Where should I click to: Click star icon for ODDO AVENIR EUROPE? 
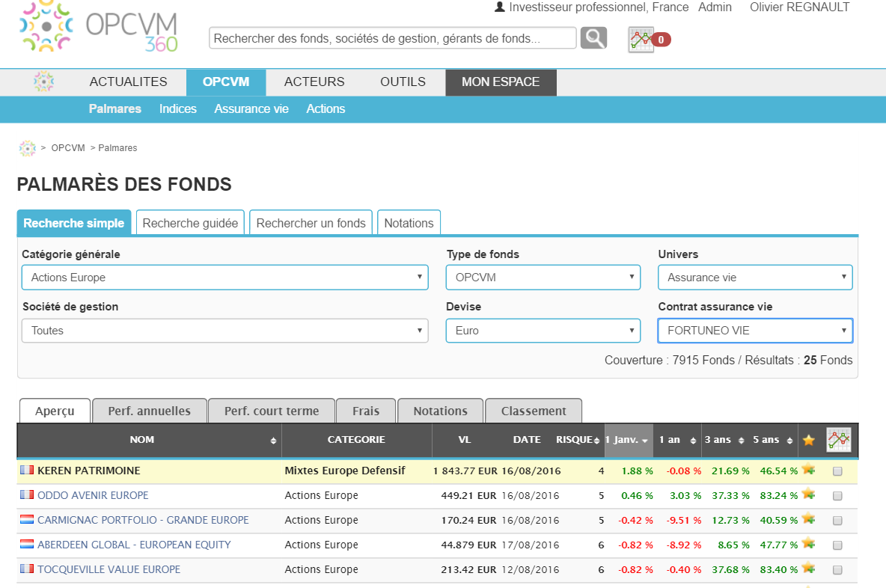pos(809,494)
